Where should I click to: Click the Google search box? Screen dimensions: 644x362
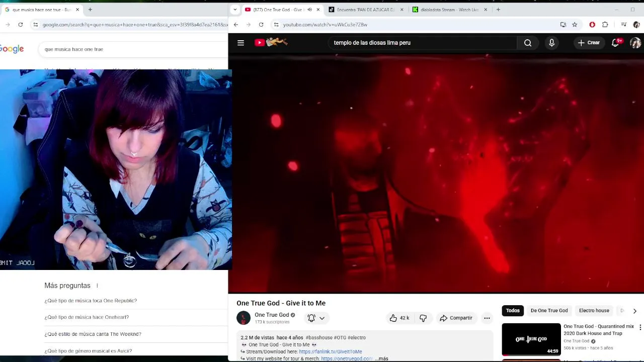tap(133, 49)
